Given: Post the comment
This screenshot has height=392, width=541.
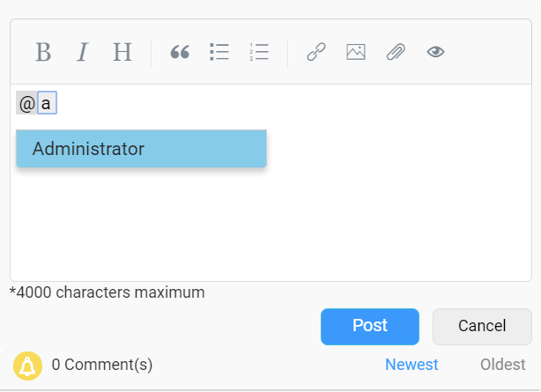Looking at the screenshot, I should tap(369, 326).
